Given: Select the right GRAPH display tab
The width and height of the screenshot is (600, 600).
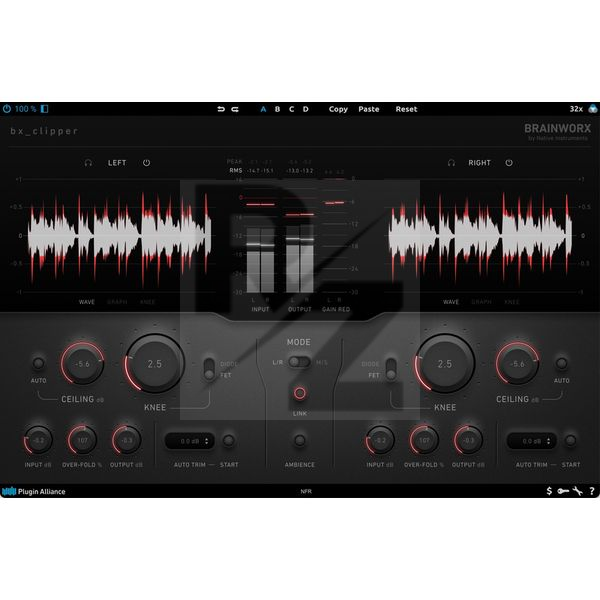Looking at the screenshot, I should [x=481, y=302].
